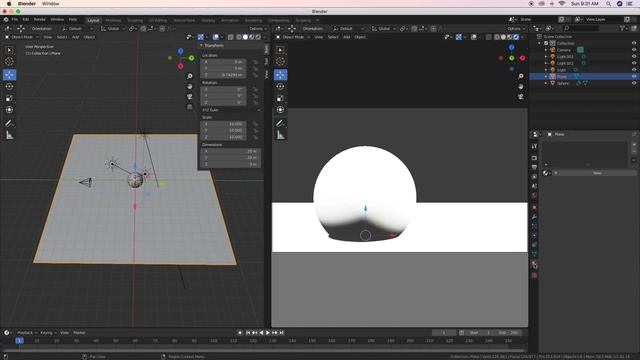Image resolution: width=640 pixels, height=360 pixels.
Task: Switch left viewport to wireframe shading
Action: click(239, 37)
